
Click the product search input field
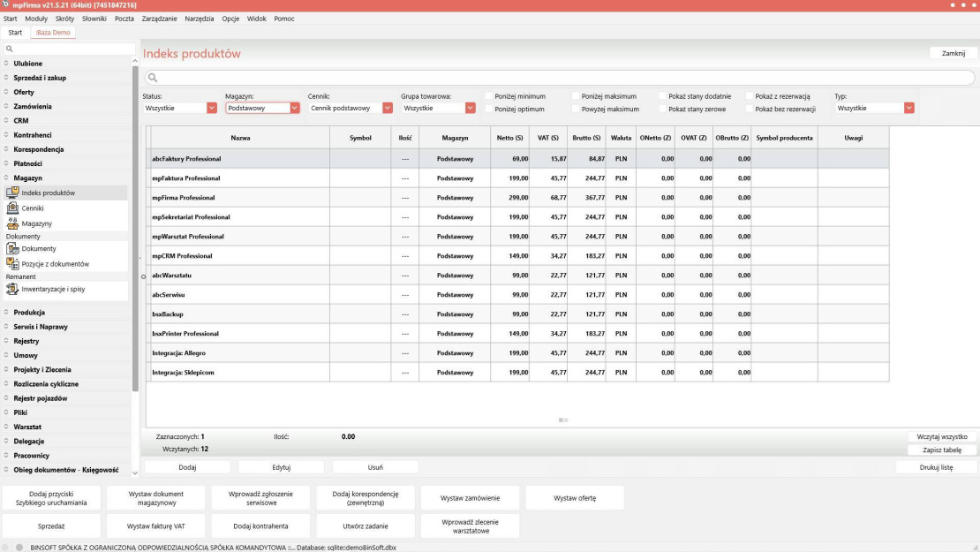[560, 78]
